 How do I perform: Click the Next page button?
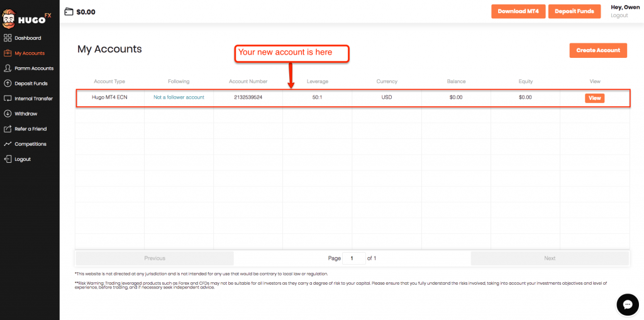pyautogui.click(x=550, y=258)
